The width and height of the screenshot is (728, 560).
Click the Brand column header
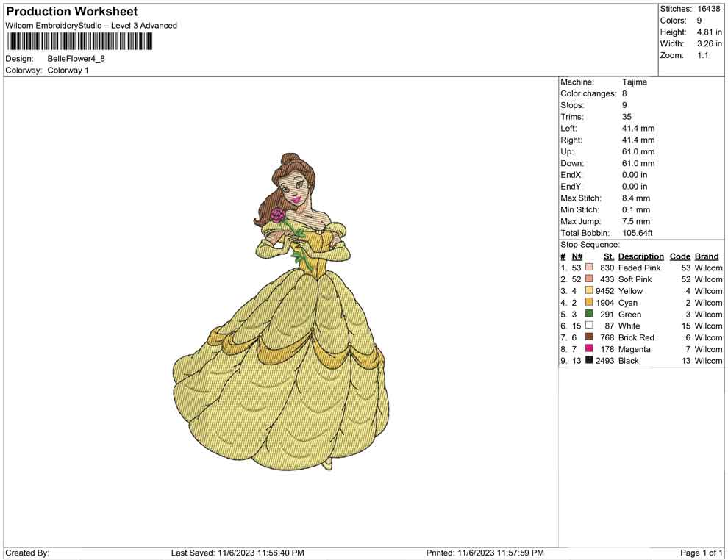(x=707, y=256)
